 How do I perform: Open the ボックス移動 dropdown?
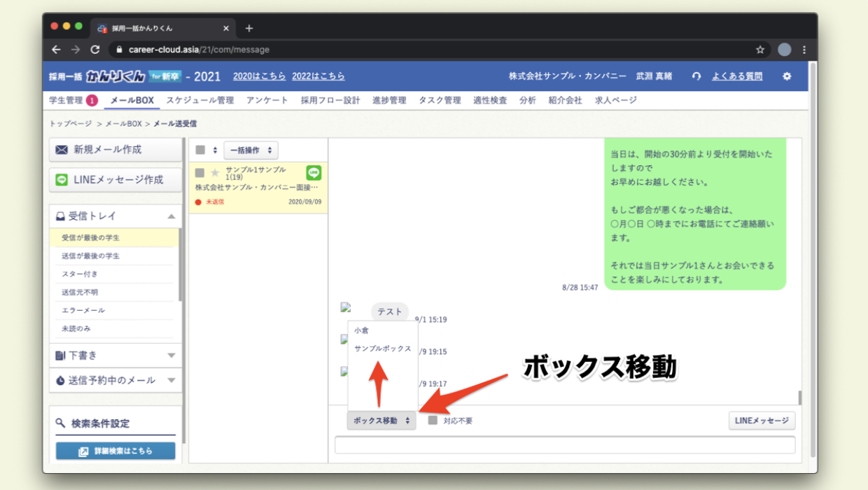[x=381, y=421]
